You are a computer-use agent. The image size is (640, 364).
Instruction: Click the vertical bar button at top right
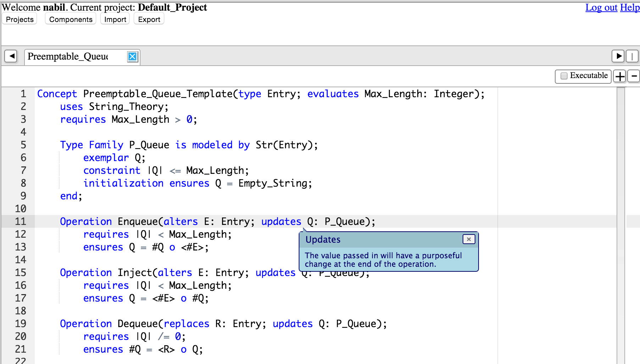pyautogui.click(x=632, y=56)
